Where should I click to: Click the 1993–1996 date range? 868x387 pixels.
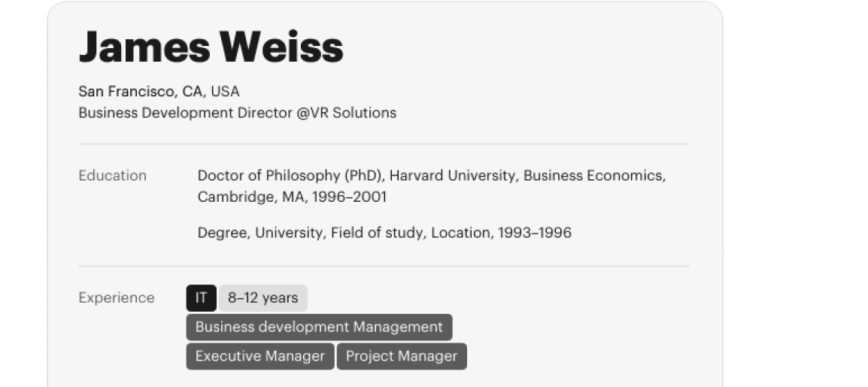535,233
